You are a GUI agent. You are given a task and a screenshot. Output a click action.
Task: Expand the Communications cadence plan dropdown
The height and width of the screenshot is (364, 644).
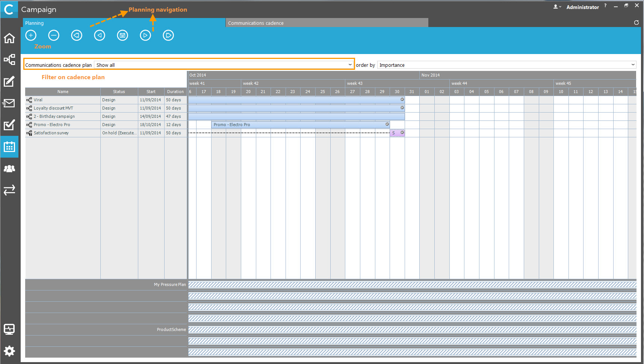(x=350, y=65)
